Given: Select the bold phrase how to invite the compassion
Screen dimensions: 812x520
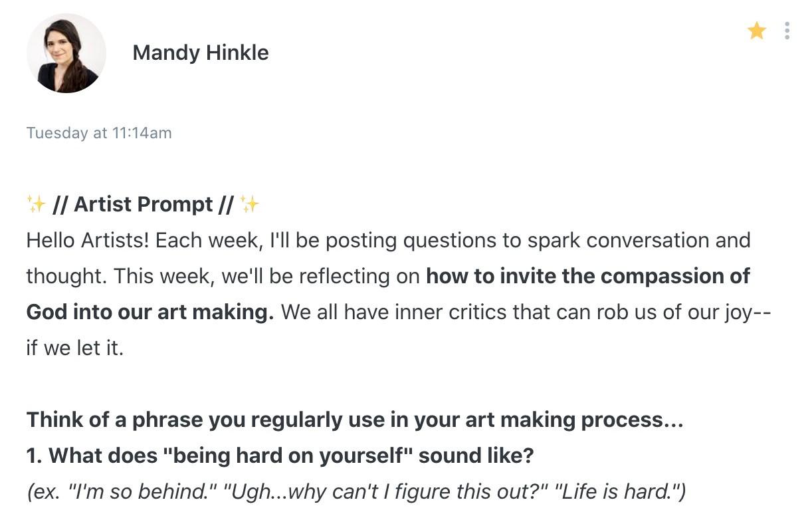Looking at the screenshot, I should pos(588,276).
